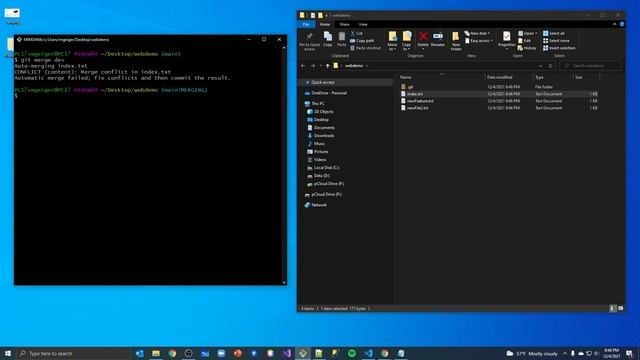
Task: Sort files by Type column
Action: [x=552, y=77]
